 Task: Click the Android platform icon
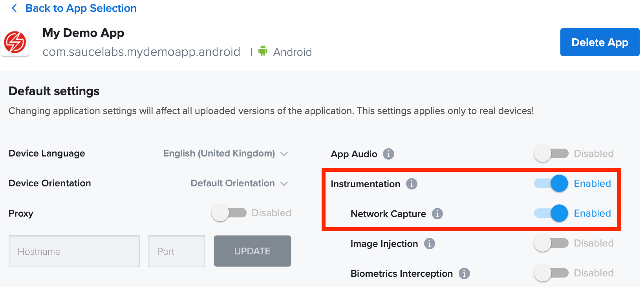point(262,50)
